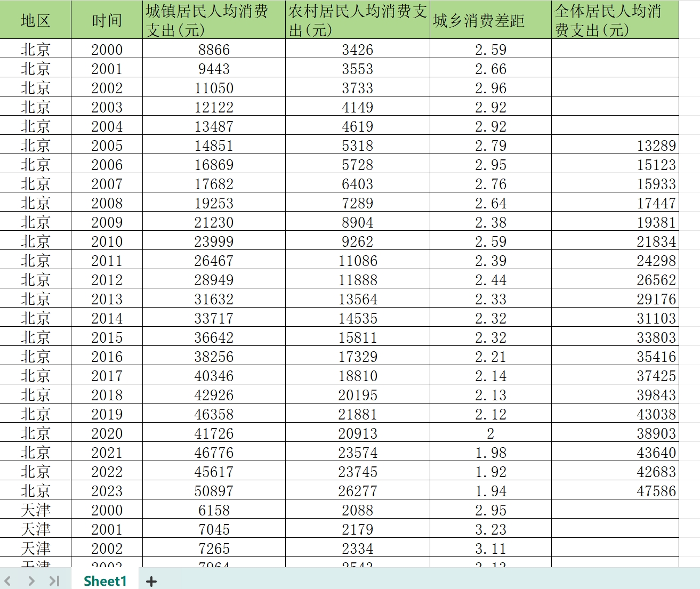Open the Sheet1 tab
700x589 pixels.
pos(105,581)
